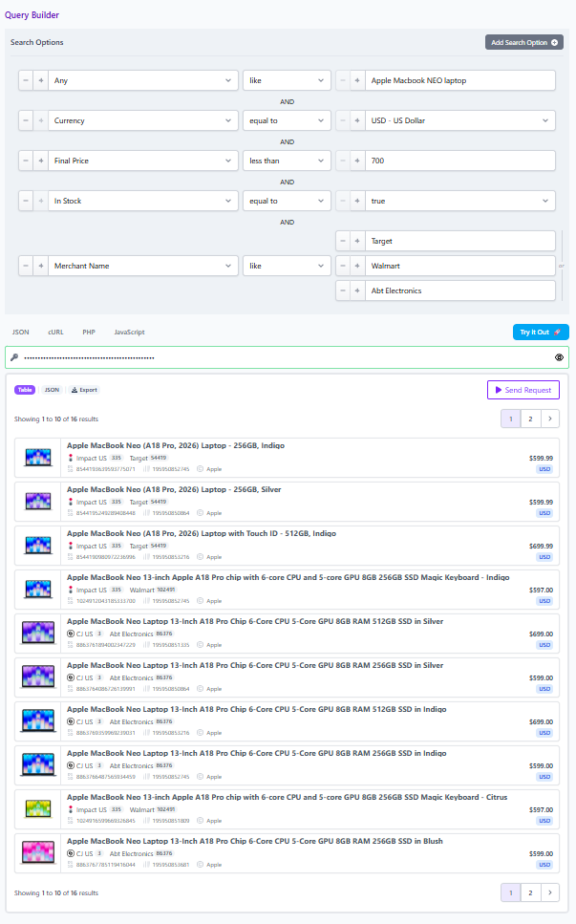Image resolution: width=576 pixels, height=924 pixels.
Task: Expand the 'less than' operator dropdown
Action: [286, 161]
